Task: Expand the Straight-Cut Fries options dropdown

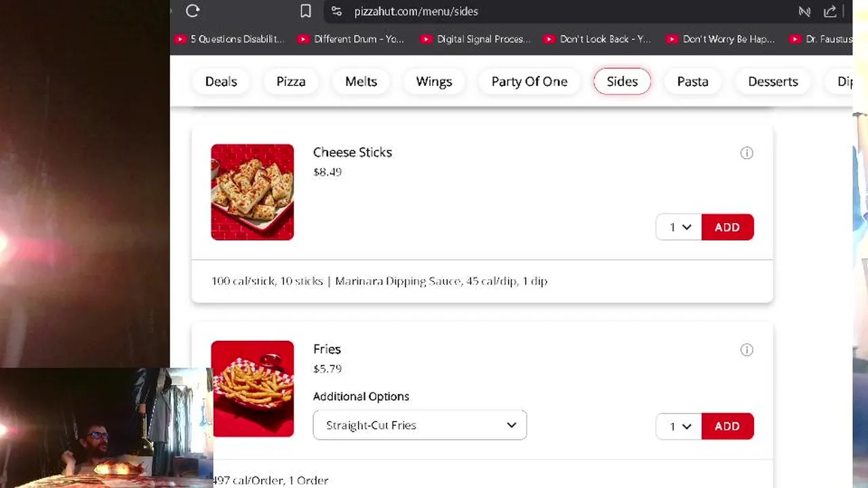Action: pyautogui.click(x=420, y=425)
